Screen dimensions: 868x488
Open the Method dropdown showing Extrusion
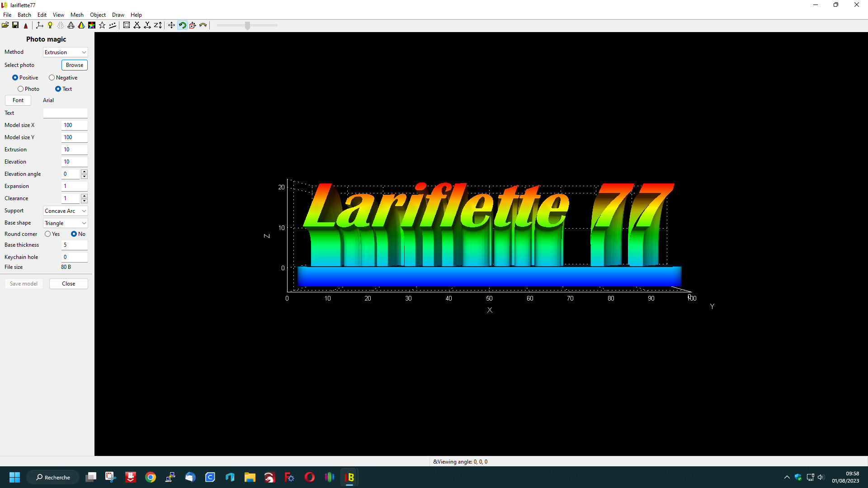tap(65, 52)
